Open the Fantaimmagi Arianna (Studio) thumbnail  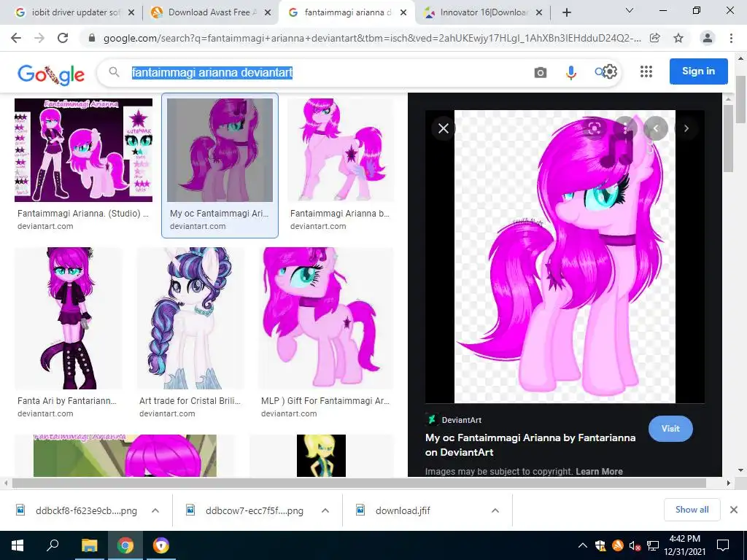83,150
